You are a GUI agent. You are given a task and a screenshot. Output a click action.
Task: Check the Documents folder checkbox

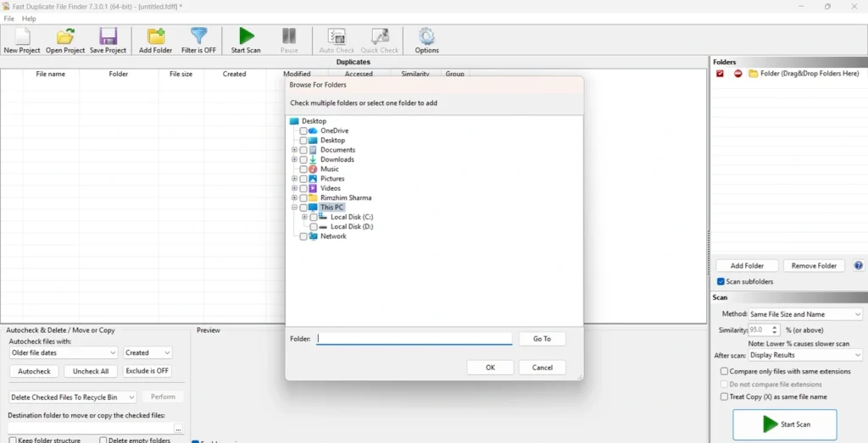(x=303, y=150)
